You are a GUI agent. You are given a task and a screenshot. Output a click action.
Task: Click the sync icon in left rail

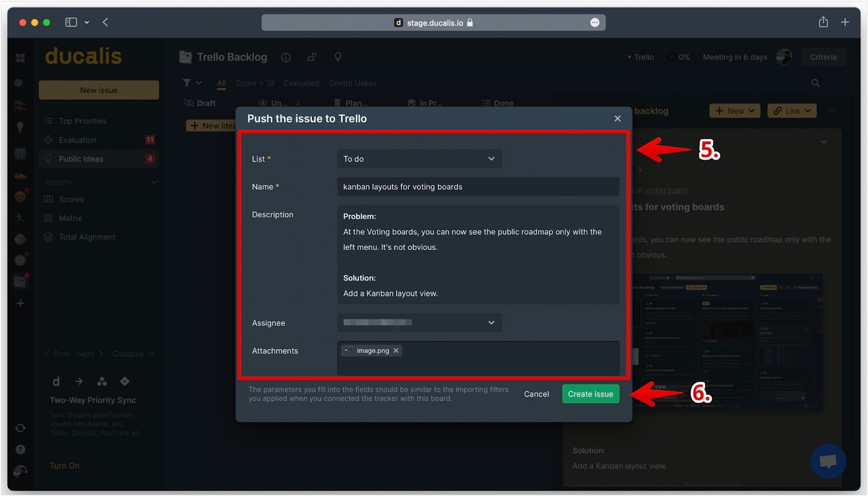pos(20,428)
